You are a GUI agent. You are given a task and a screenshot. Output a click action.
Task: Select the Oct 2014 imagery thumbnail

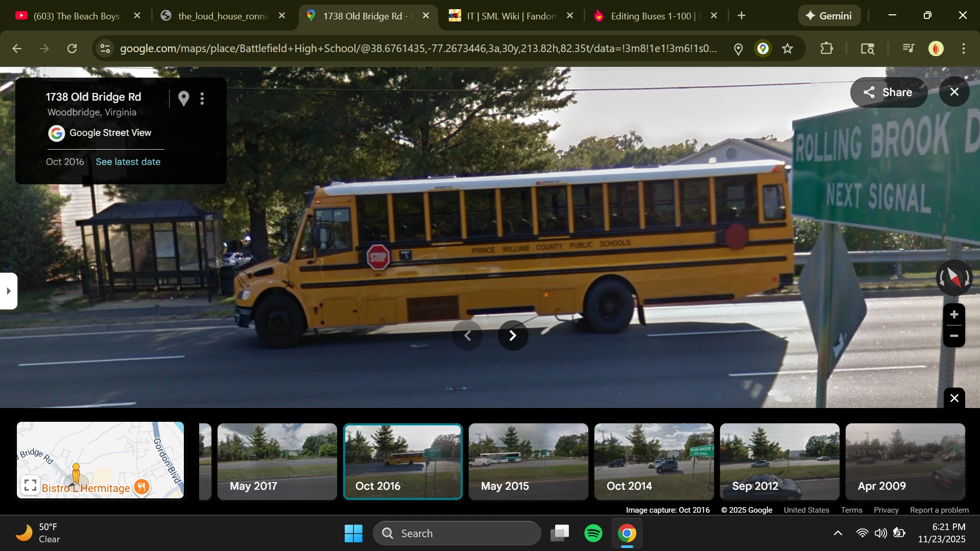[x=654, y=462]
